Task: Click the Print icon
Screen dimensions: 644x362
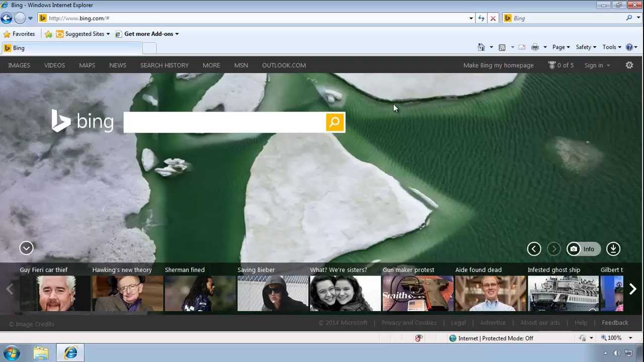Action: click(535, 47)
